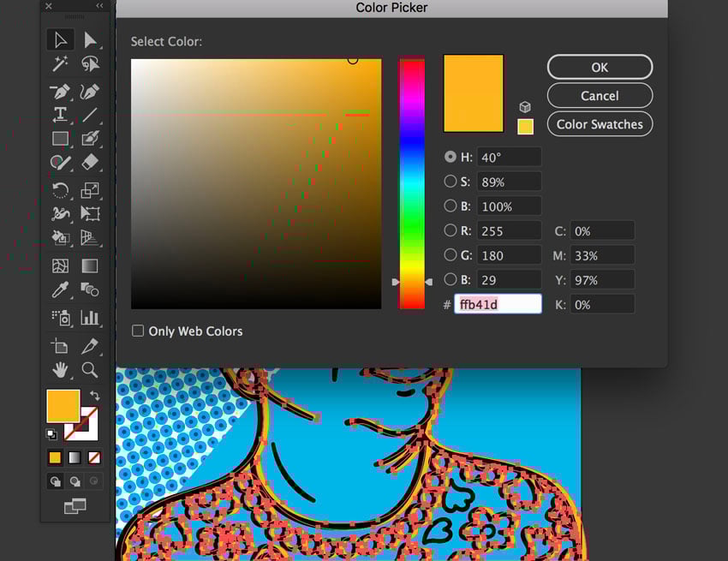This screenshot has width=728, height=561.
Task: Select the Selection tool (black arrow)
Action: click(x=60, y=40)
